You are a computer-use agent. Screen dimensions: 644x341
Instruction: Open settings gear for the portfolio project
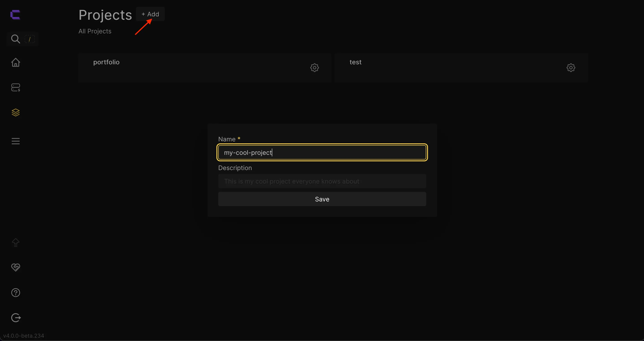click(315, 67)
